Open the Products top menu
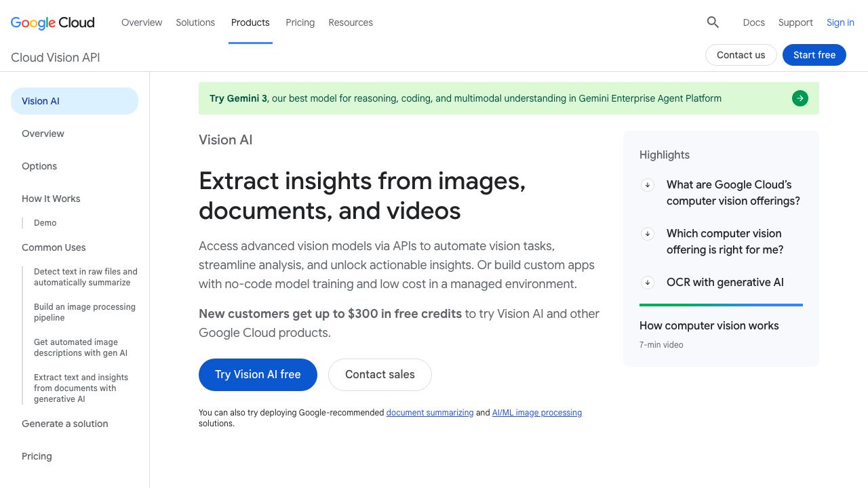Viewport: 868px width, 488px height. point(250,22)
